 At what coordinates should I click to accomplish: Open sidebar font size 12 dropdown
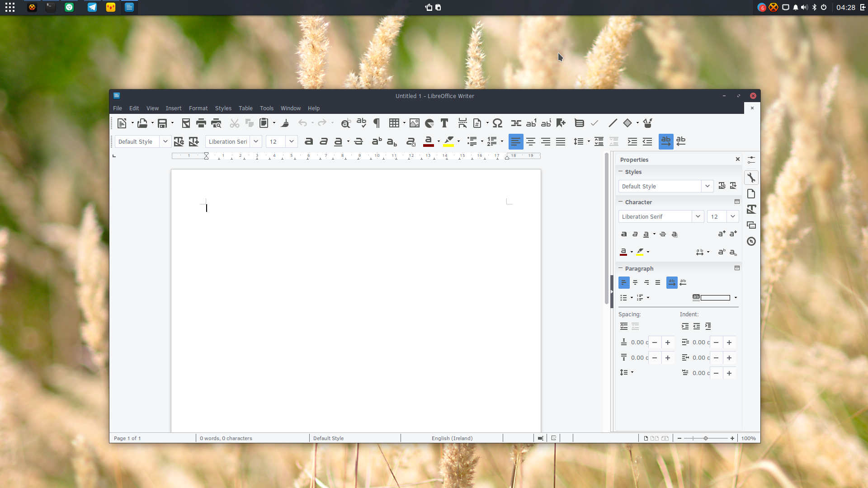point(733,216)
